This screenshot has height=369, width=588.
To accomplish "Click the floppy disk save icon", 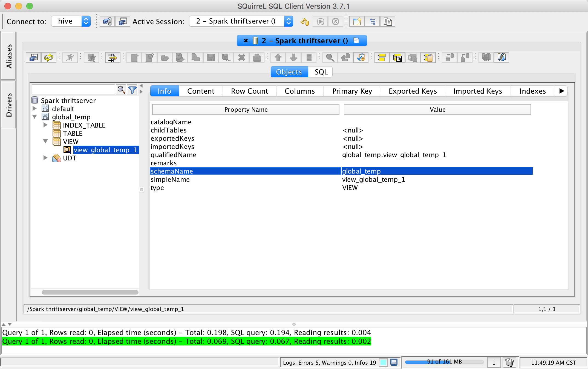I will pos(211,57).
